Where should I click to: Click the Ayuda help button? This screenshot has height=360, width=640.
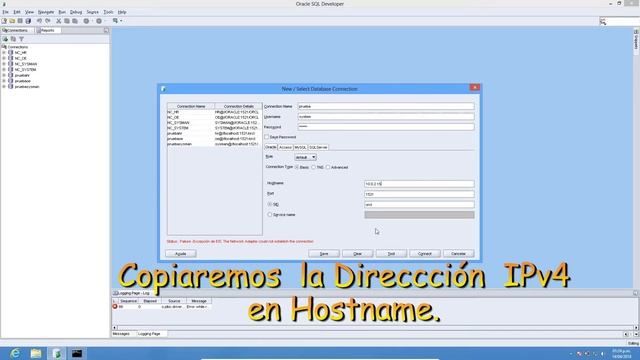(180, 254)
